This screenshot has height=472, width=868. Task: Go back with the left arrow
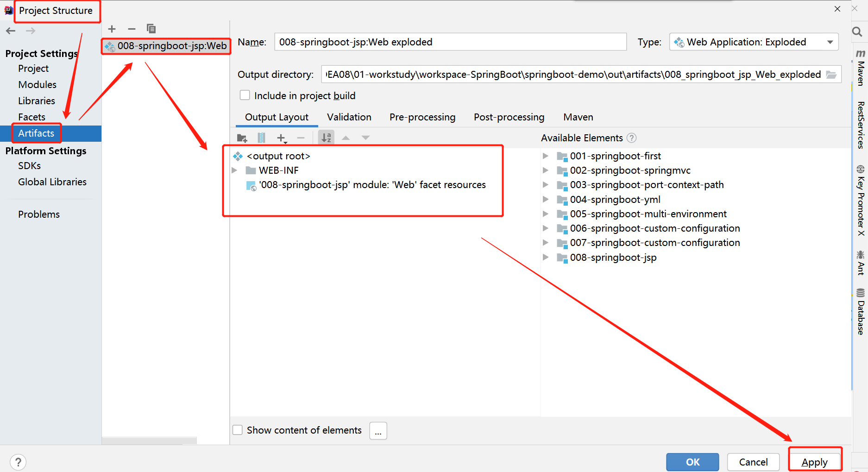click(x=11, y=31)
